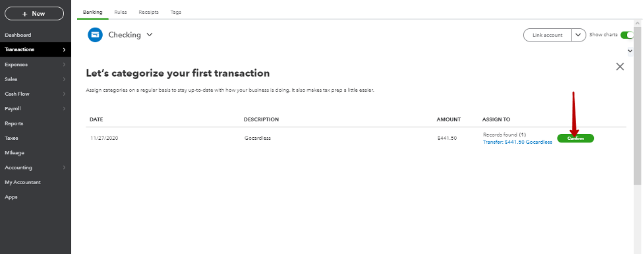Open the Receipts tab
The height and width of the screenshot is (254, 644).
149,13
